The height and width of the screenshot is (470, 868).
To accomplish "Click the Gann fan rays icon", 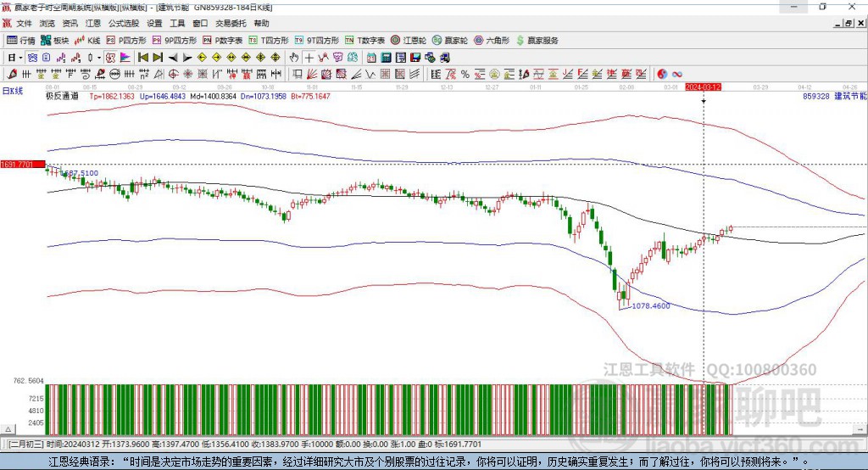I will [312, 74].
